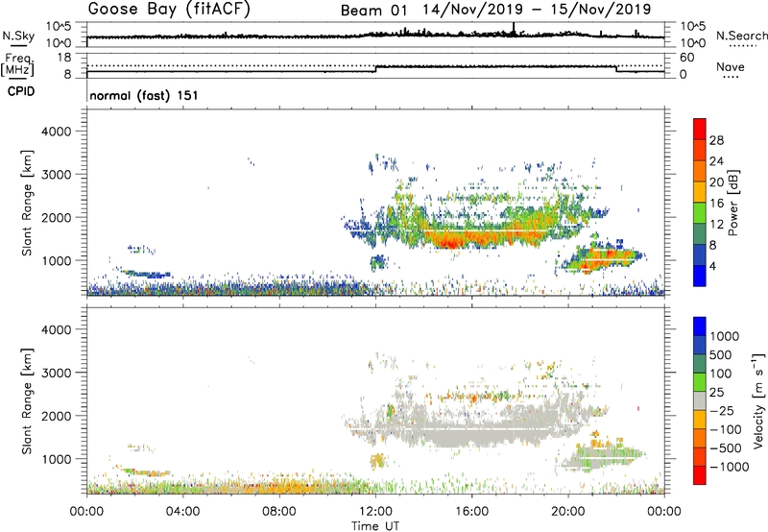Click the 'Slant Range [km]' label of power panel
768x532 pixels.
(x=27, y=203)
